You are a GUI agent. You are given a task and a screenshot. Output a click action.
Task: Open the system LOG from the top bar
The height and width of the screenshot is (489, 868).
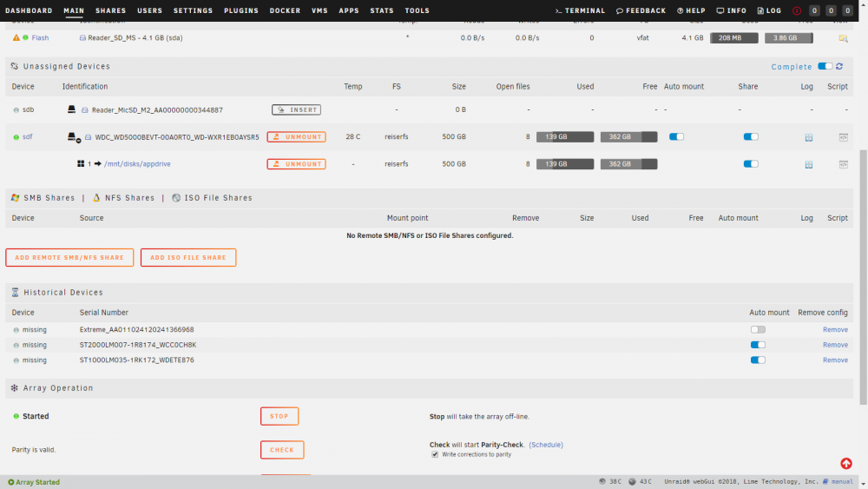(x=769, y=10)
